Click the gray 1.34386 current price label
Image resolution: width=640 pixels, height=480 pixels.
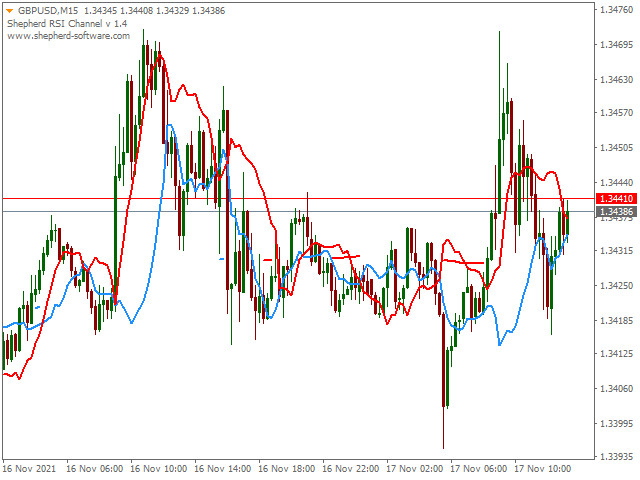coord(616,211)
